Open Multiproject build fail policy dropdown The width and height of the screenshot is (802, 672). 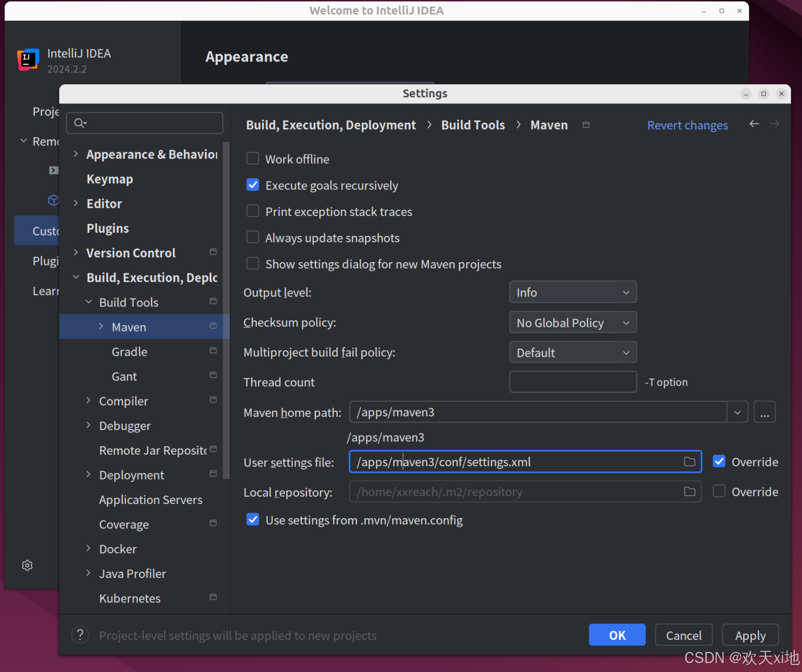(573, 352)
